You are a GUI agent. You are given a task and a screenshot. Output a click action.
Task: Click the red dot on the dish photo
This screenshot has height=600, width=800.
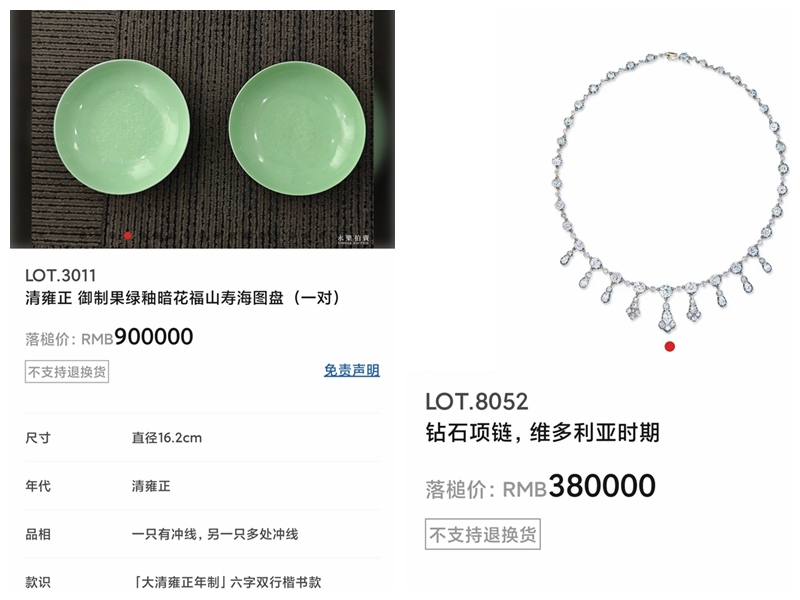click(x=128, y=236)
